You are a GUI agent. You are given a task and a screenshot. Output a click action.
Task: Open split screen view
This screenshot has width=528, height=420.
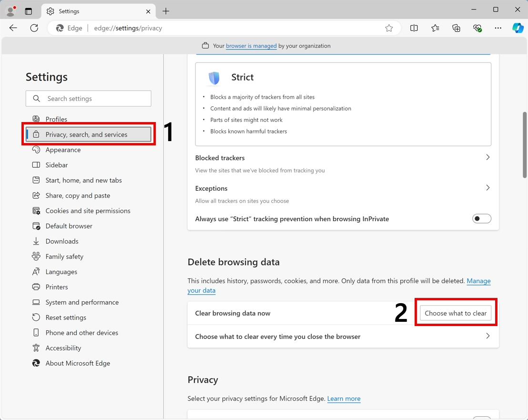point(414,28)
